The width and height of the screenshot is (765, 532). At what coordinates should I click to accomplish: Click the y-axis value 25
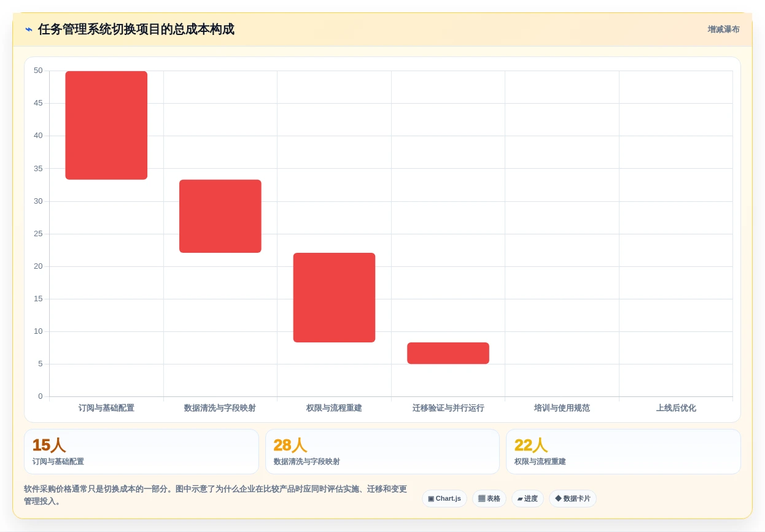[38, 234]
